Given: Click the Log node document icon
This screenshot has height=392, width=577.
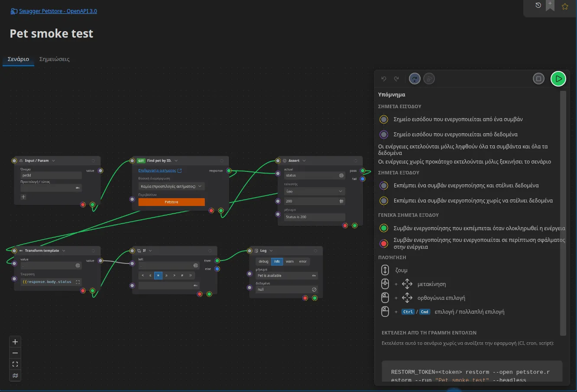Looking at the screenshot, I should click(x=256, y=251).
